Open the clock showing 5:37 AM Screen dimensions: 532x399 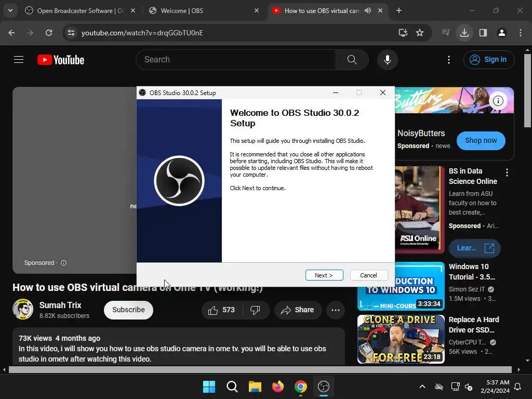(495, 387)
